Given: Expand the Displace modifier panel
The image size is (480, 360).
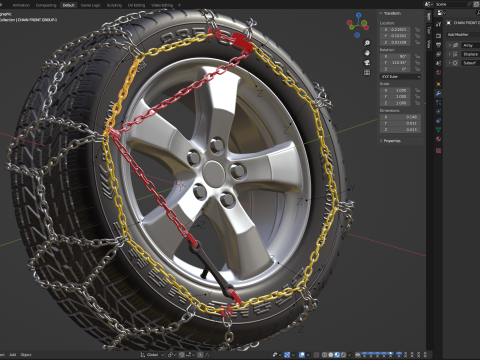Looking at the screenshot, I should pyautogui.click(x=450, y=54).
